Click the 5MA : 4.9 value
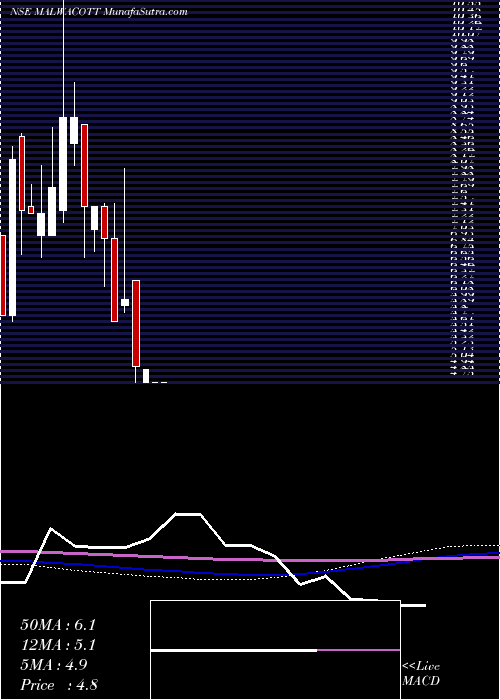The height and width of the screenshot is (700, 500). [x=54, y=665]
